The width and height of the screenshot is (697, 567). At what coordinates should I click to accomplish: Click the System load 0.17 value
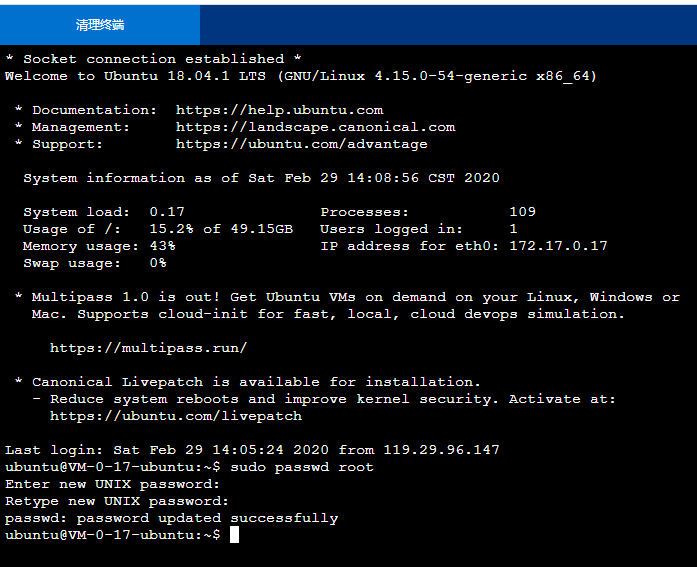coord(167,212)
